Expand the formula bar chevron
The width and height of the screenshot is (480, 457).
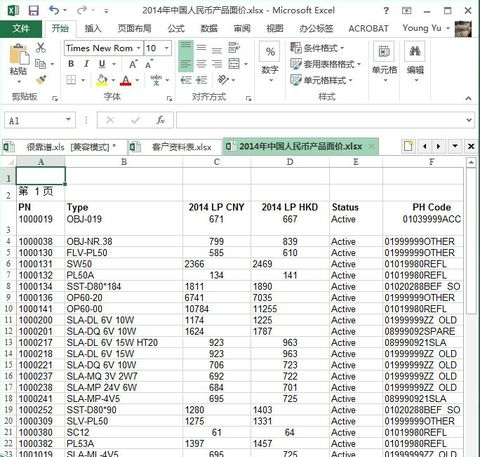(469, 120)
